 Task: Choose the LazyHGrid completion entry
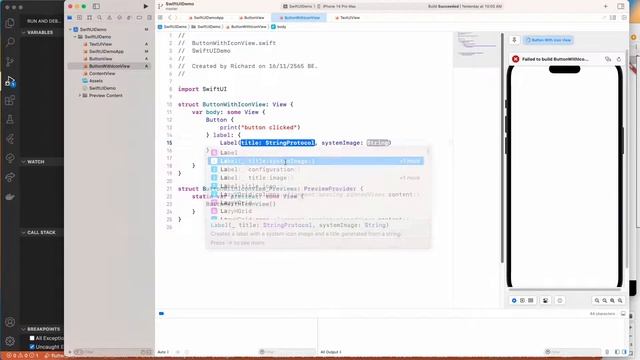[x=316, y=211]
